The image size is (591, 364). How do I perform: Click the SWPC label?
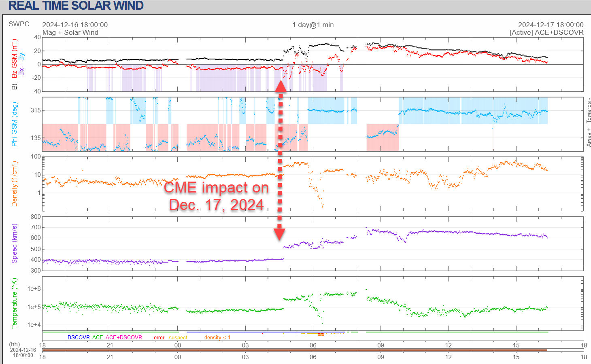(19, 24)
